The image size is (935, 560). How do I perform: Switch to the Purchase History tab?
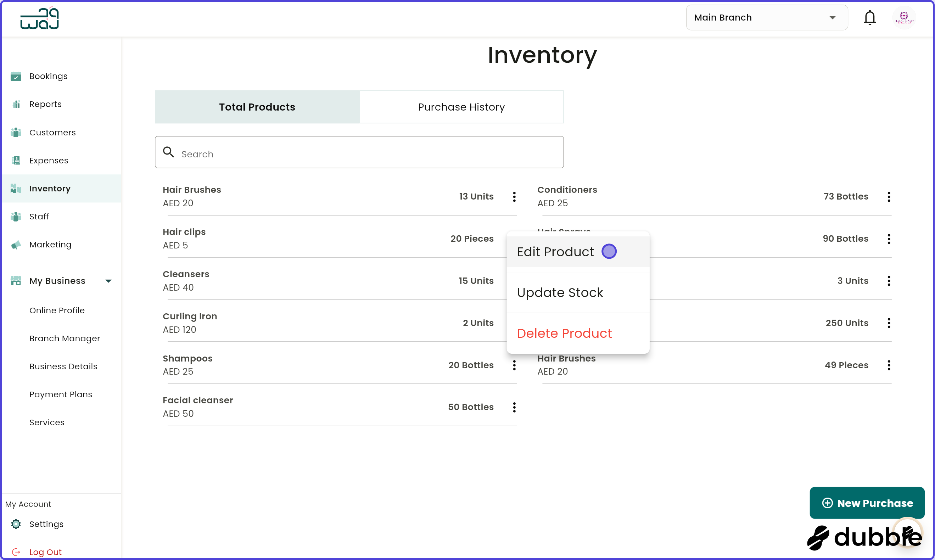click(x=461, y=107)
